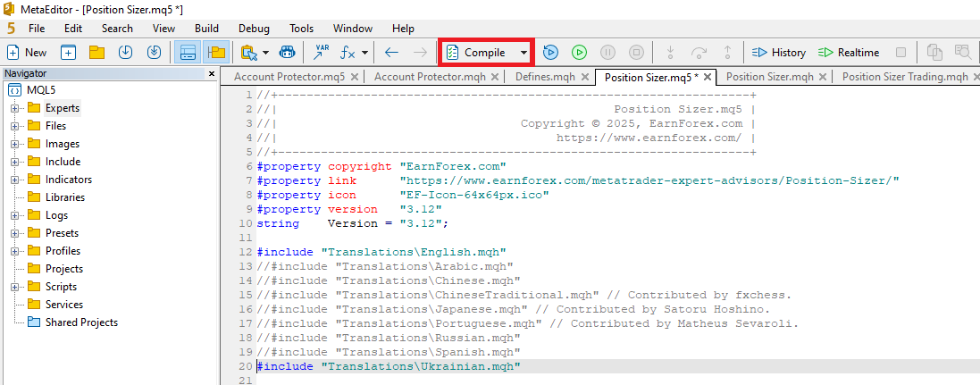Viewport: 980px width, 385px height.
Task: Save all files with the double down-arrow icon
Action: (x=155, y=53)
